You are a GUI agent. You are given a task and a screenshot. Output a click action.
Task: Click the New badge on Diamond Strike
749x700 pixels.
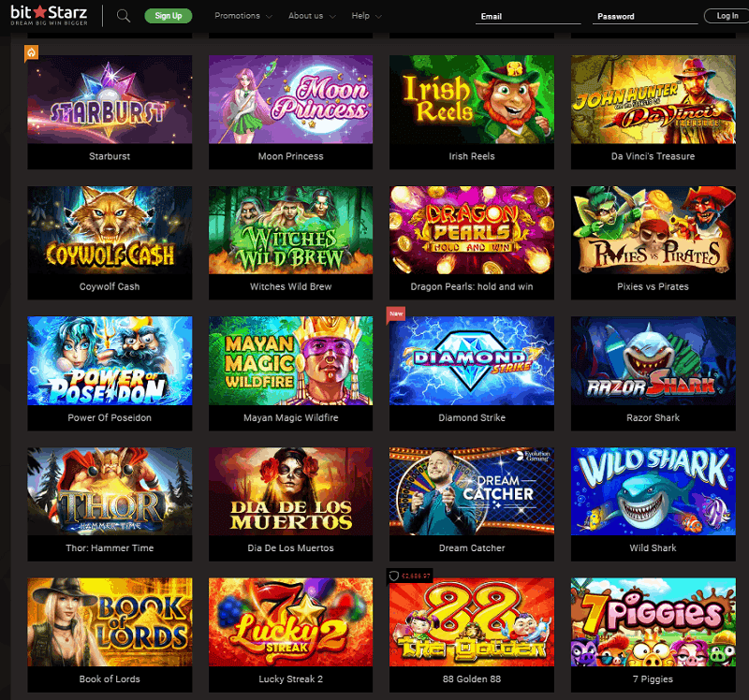click(x=395, y=314)
